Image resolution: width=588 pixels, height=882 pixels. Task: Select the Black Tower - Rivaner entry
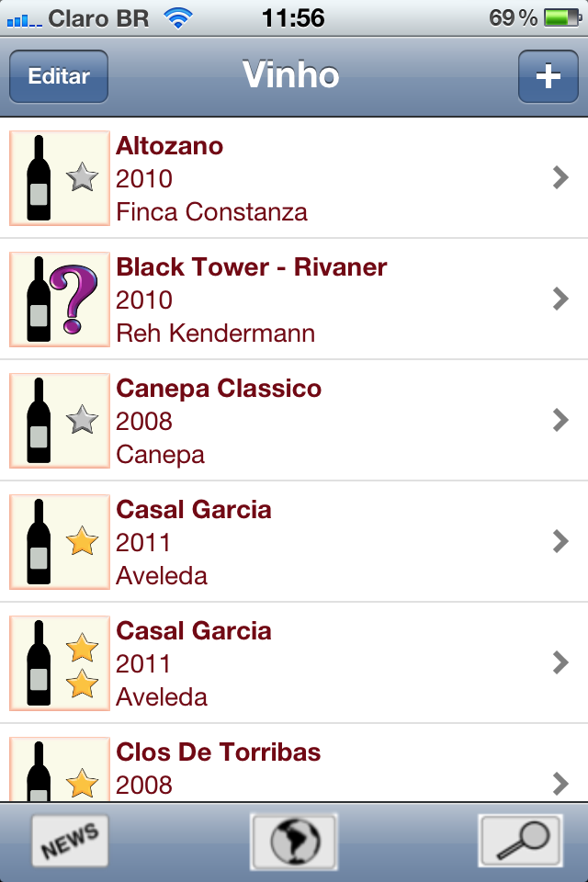point(251,267)
